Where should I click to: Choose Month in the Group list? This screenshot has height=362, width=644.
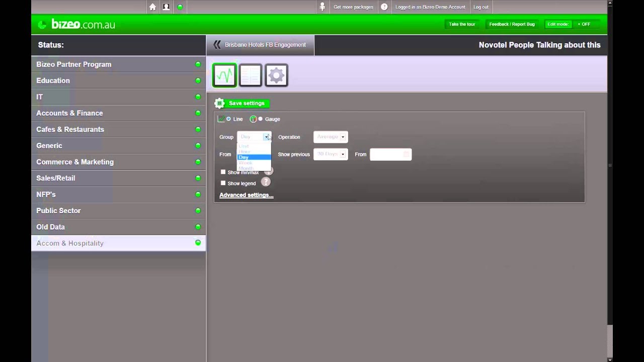pos(254,168)
